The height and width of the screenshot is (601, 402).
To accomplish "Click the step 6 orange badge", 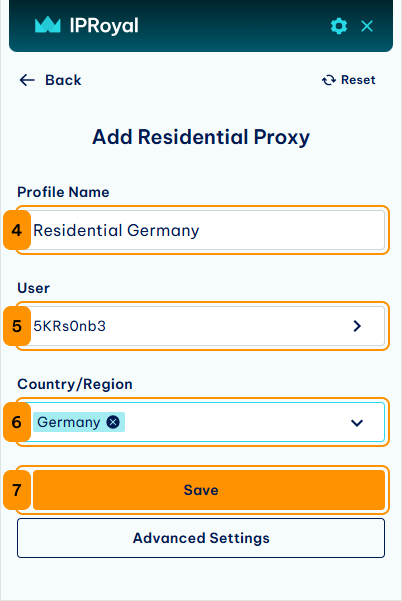I will (17, 422).
